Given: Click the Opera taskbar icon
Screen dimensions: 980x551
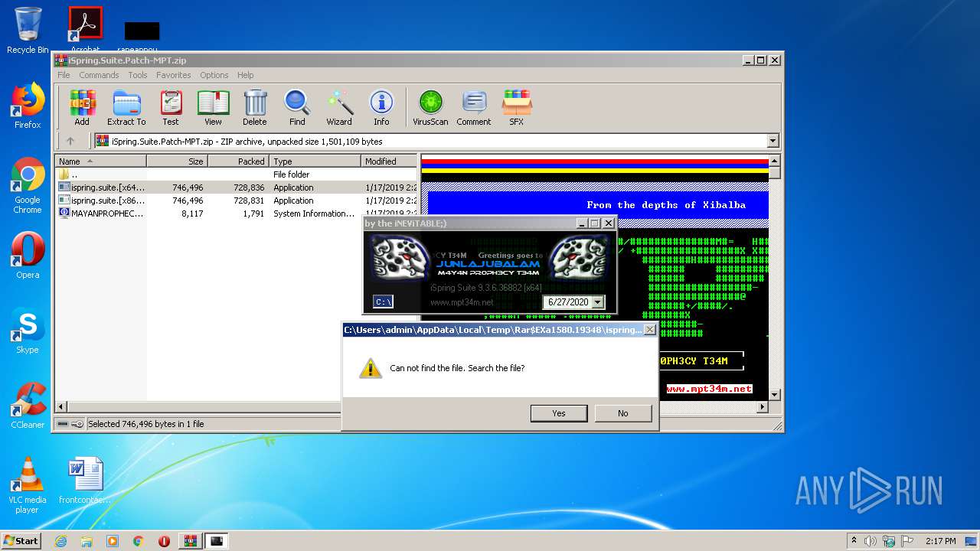Looking at the screenshot, I should point(164,541).
